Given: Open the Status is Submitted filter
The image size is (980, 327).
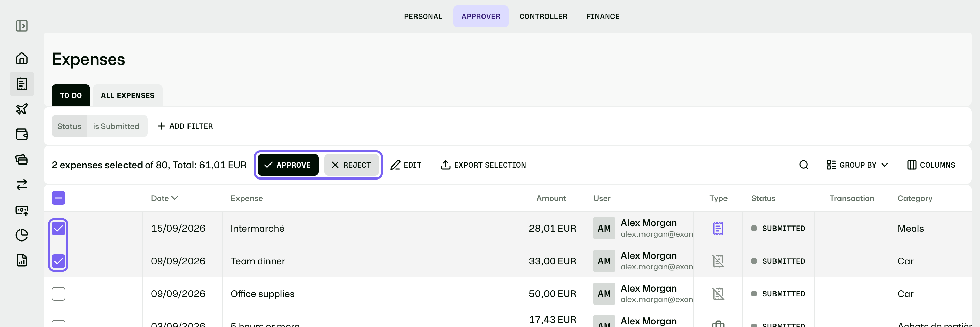Looking at the screenshot, I should click(x=99, y=126).
